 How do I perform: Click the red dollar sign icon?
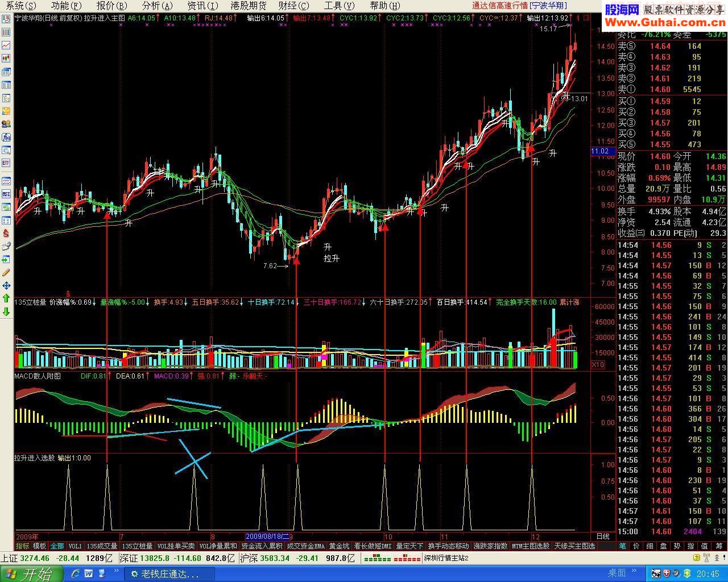pos(6,233)
